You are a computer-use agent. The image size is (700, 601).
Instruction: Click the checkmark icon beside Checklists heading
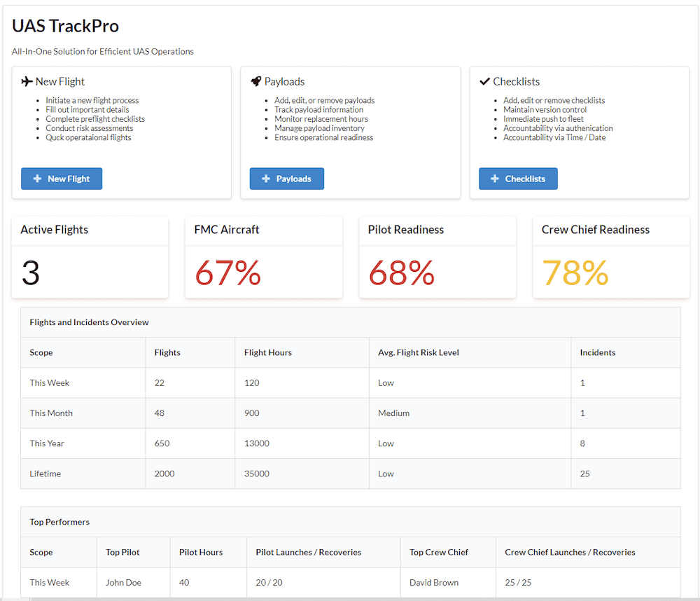[x=484, y=82]
